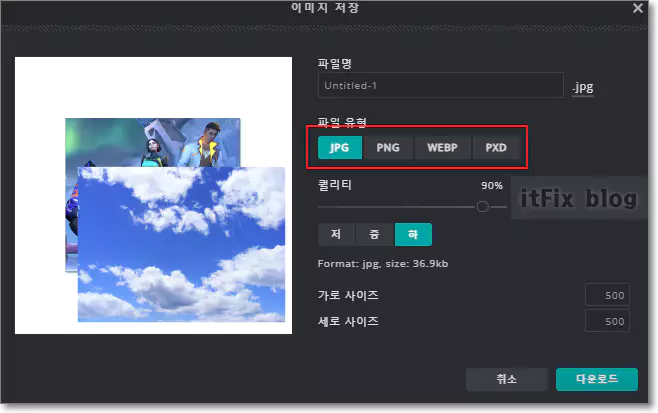The width and height of the screenshot is (658, 413).
Task: Choose the 하 quality preset
Action: (413, 234)
